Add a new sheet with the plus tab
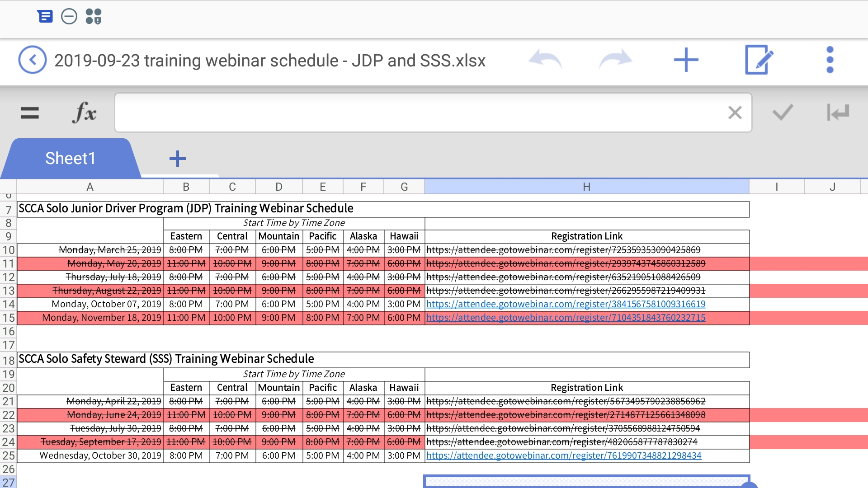 tap(177, 158)
